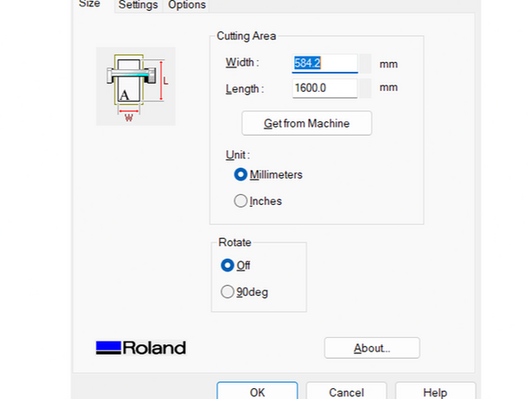532x399 pixels.
Task: Select Millimeters unit option
Action: pyautogui.click(x=268, y=174)
